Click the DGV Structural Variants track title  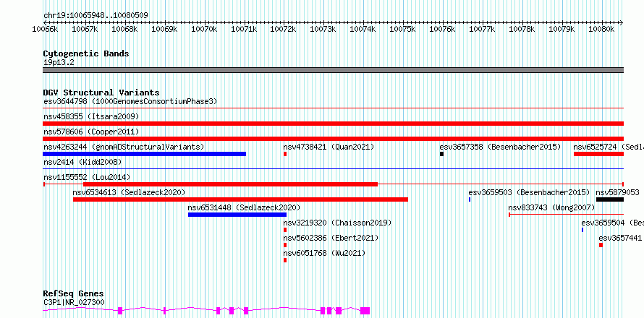point(101,93)
